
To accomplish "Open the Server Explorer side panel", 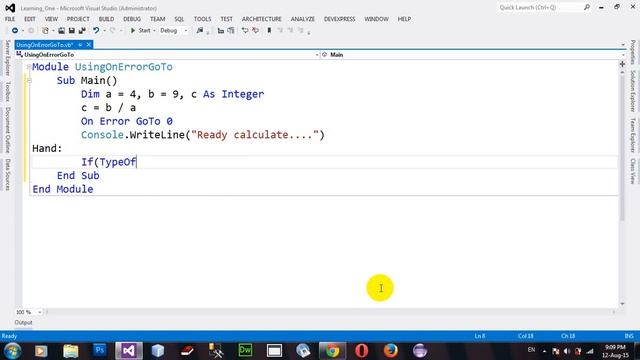I will tap(7, 58).
